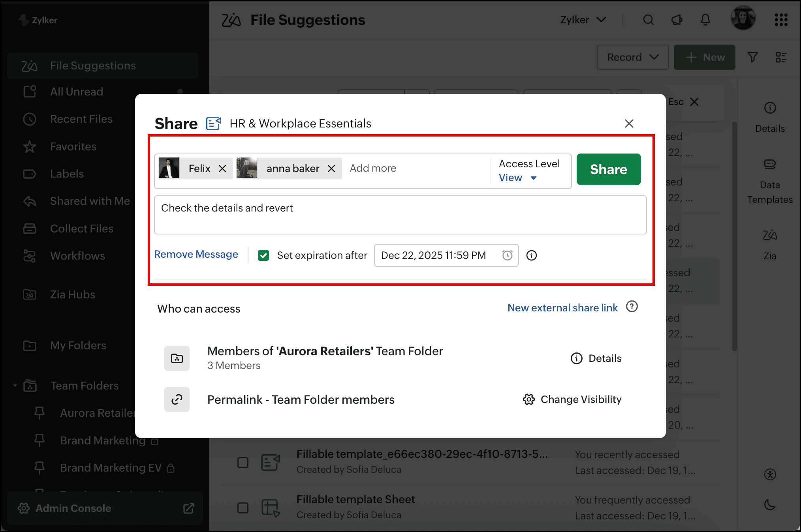Click the expiration info icon
Screen dimensions: 801x532
click(532, 255)
